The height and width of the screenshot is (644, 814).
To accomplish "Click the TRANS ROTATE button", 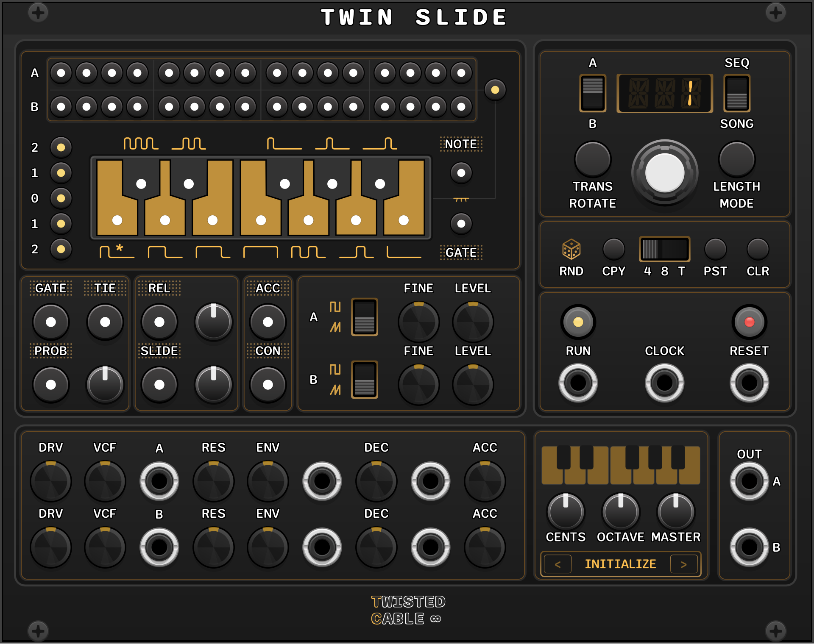I will pos(592,159).
